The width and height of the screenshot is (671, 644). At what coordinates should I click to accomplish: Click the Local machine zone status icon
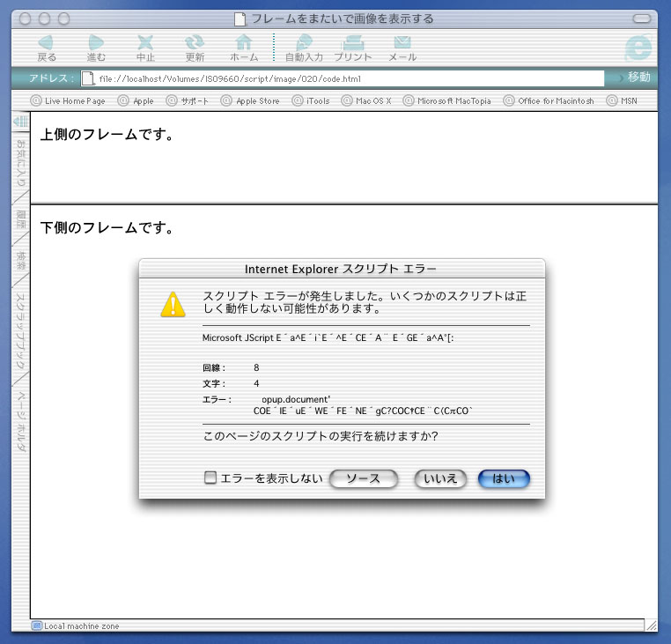tap(37, 625)
